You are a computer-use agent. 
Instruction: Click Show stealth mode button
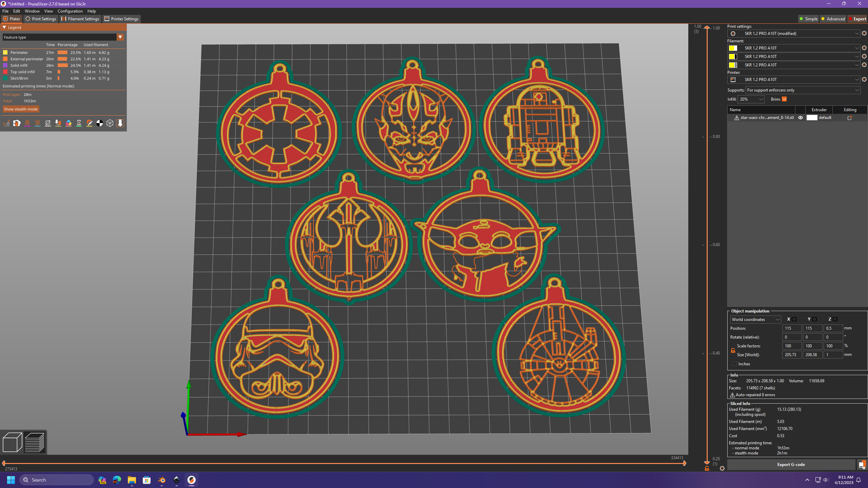tap(21, 109)
